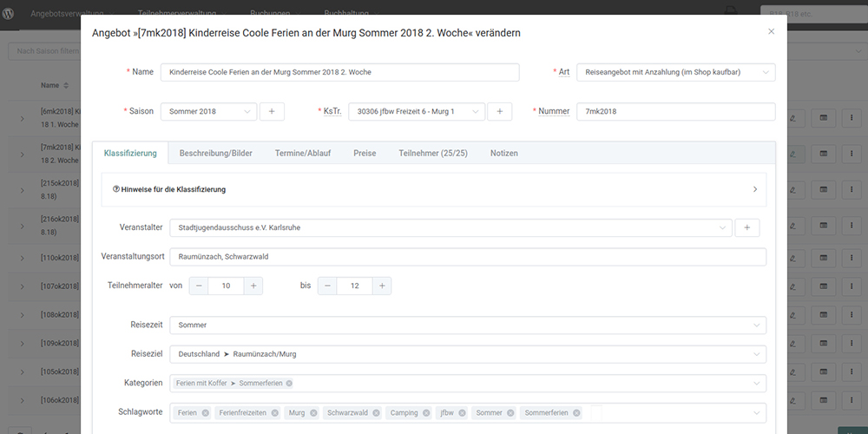Remove the Sommer keyword tag
The height and width of the screenshot is (434, 868).
click(x=510, y=413)
